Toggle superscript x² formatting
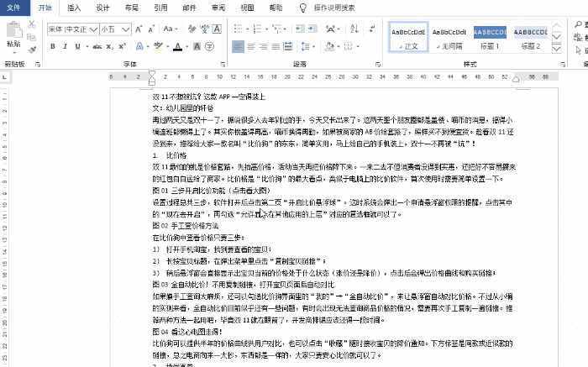This screenshot has width=588, height=367. [x=123, y=46]
